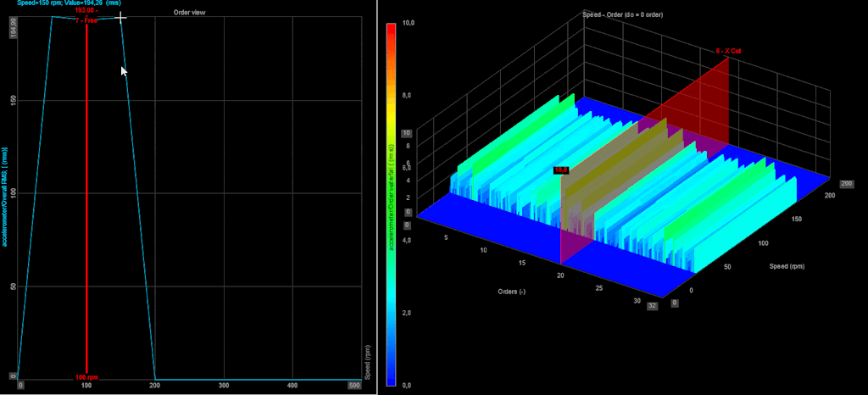Click the '50' tick on the 2D Y-axis
This screenshot has height=395, width=868.
[x=13, y=287]
